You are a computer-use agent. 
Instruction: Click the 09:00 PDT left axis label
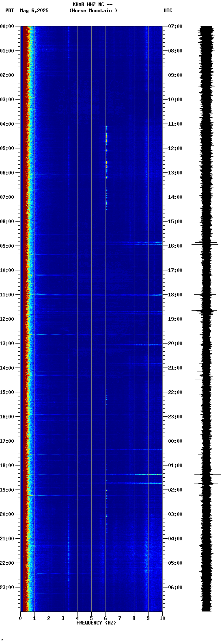tap(7, 246)
